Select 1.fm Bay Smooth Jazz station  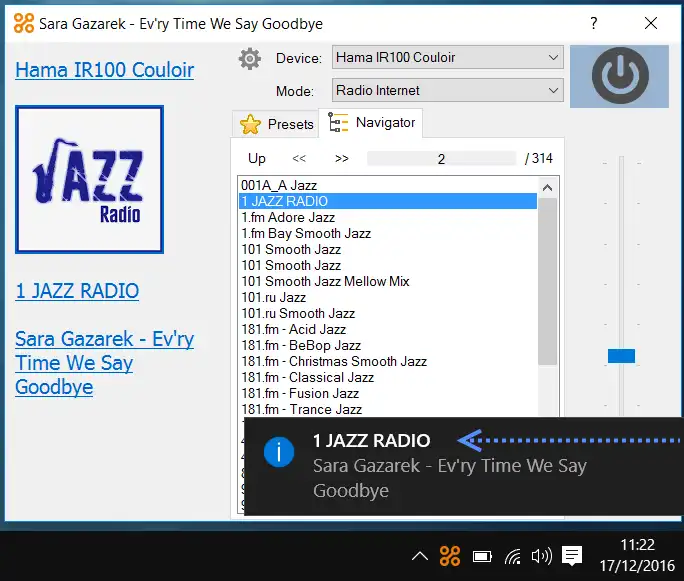coord(388,233)
